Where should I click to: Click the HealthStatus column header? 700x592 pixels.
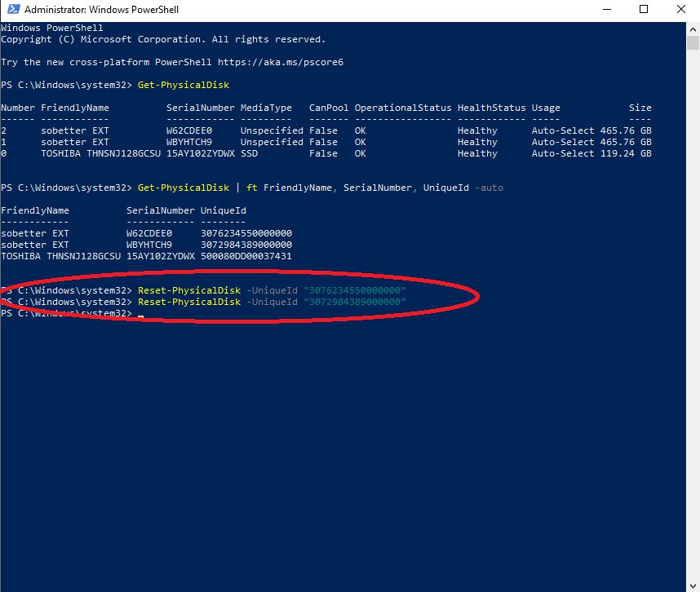491,108
